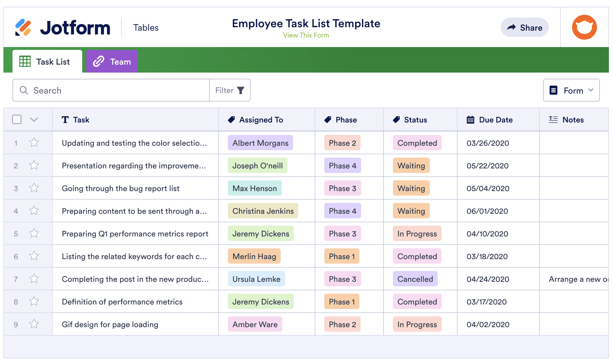The width and height of the screenshot is (614, 364).
Task: Toggle the select-all checkbox in header
Action: coord(16,120)
